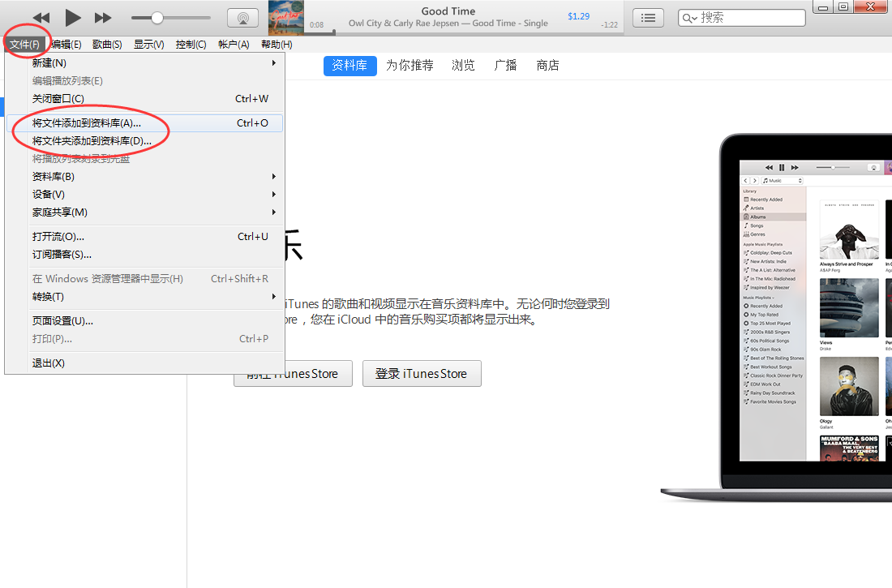Open the 帮助(H) menu
This screenshot has width=892, height=588.
(x=277, y=44)
